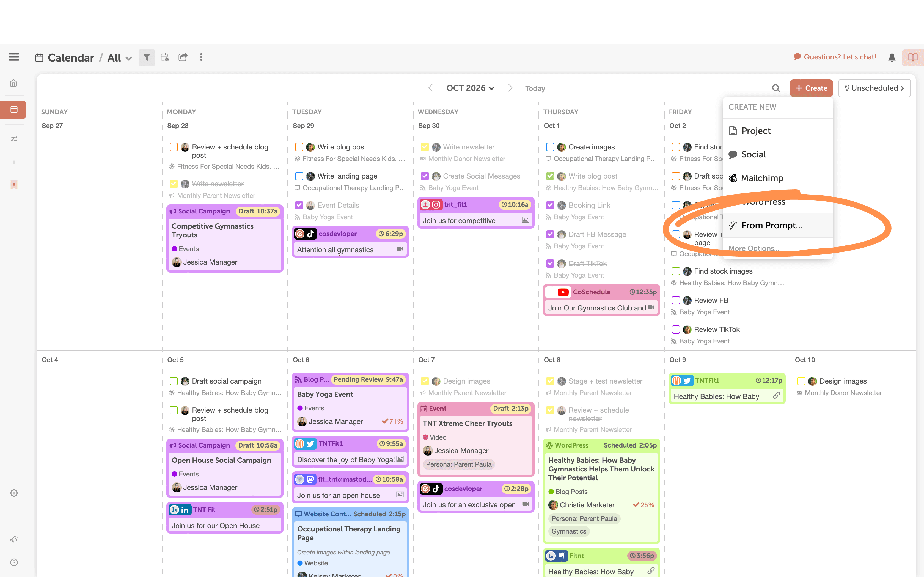
Task: Click the calendar filter icon in toolbar
Action: coord(147,57)
